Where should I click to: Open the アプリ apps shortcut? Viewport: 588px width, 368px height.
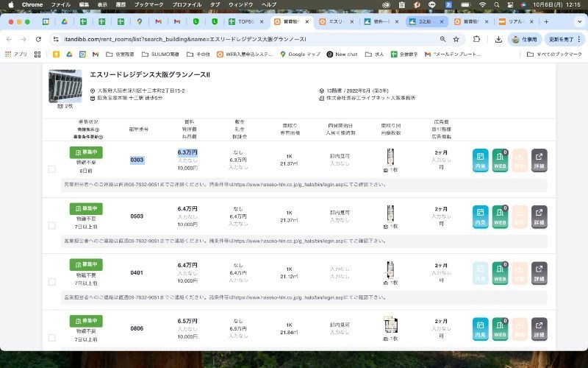(x=16, y=54)
